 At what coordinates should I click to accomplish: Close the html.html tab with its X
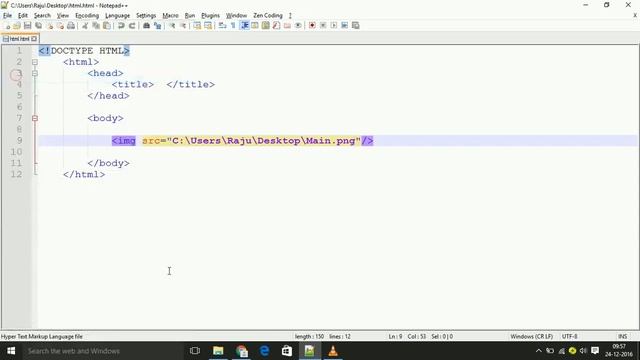[34, 39]
